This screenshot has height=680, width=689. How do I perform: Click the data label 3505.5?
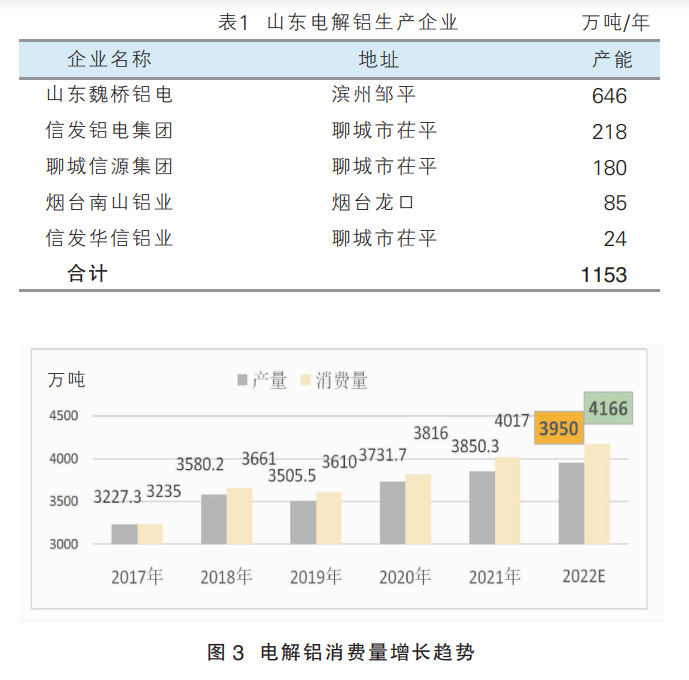(x=292, y=476)
